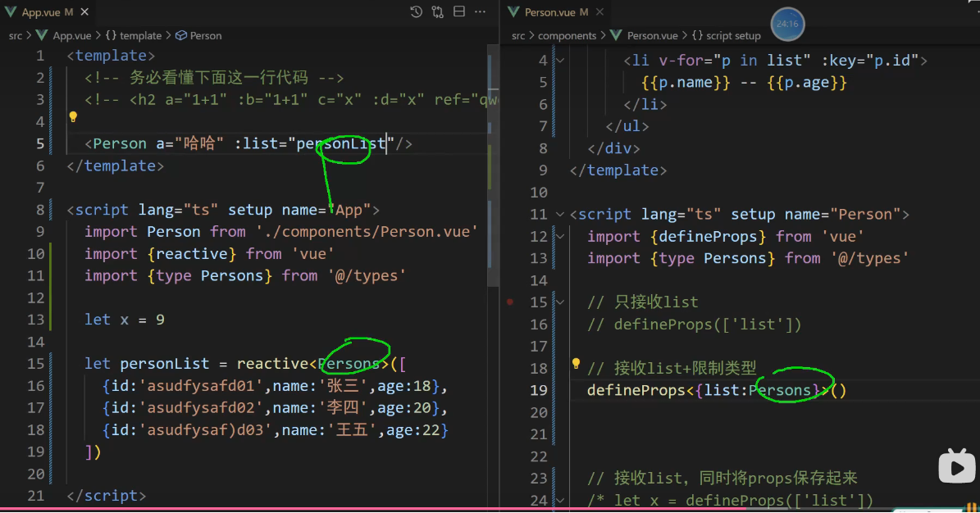
Task: Click '<Person' tag on line 5 of App.vue
Action: click(116, 143)
